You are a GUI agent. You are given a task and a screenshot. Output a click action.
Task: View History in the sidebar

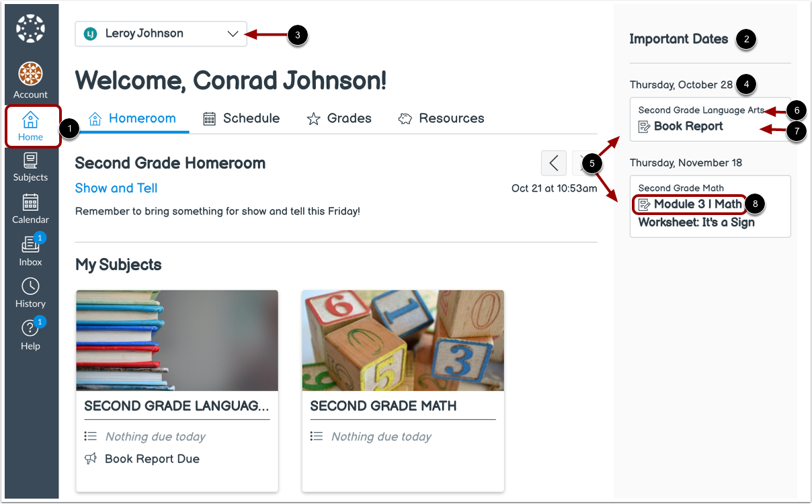click(x=30, y=293)
